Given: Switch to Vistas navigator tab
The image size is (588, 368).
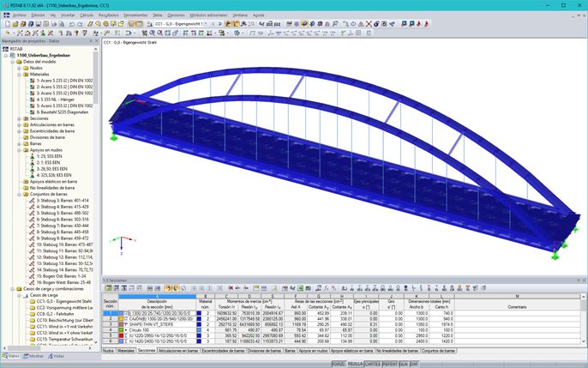Looking at the screenshot, I should (56, 356).
